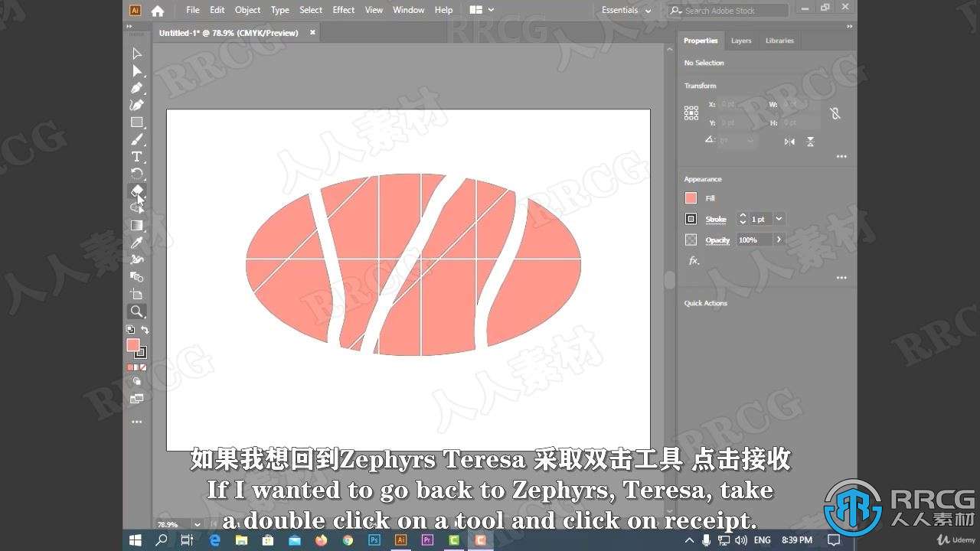Open Firefox from the taskbar
This screenshot has width=980, height=551.
(321, 540)
